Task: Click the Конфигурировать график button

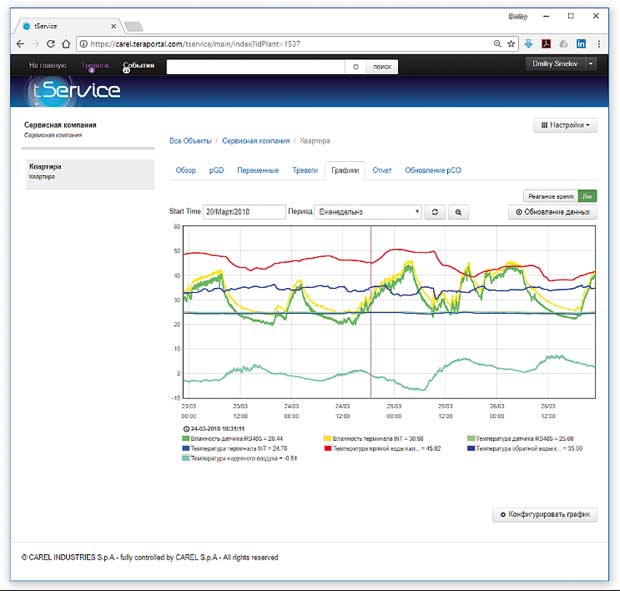Action: click(x=545, y=514)
